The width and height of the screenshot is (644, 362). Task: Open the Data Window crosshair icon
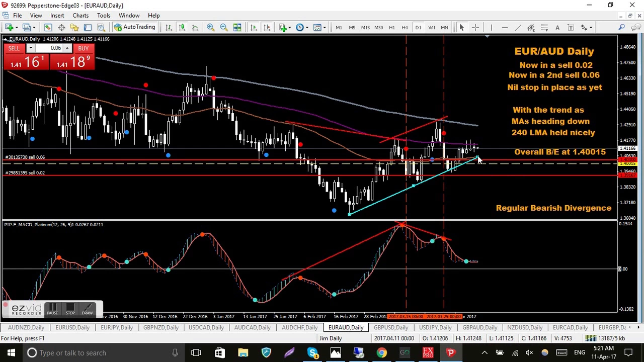pos(61,27)
